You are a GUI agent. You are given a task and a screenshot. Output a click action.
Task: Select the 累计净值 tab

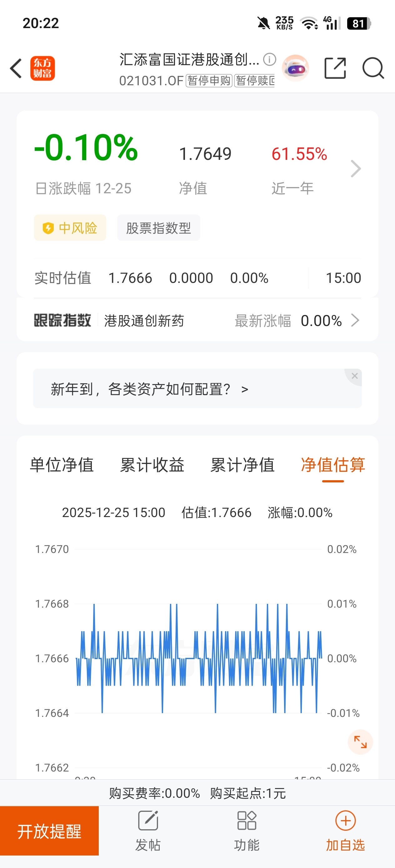pyautogui.click(x=242, y=465)
